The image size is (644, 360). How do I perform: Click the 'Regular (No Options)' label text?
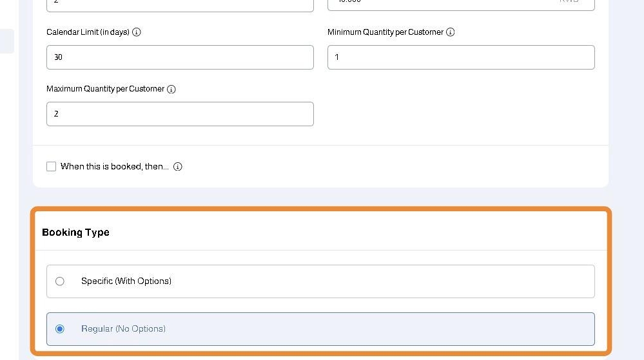[x=123, y=329]
